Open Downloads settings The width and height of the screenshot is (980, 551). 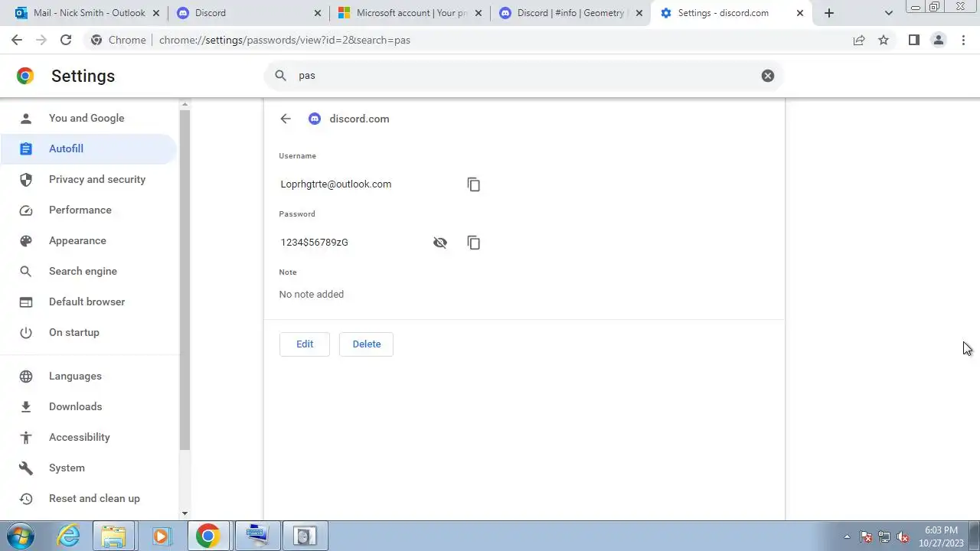pos(89,406)
